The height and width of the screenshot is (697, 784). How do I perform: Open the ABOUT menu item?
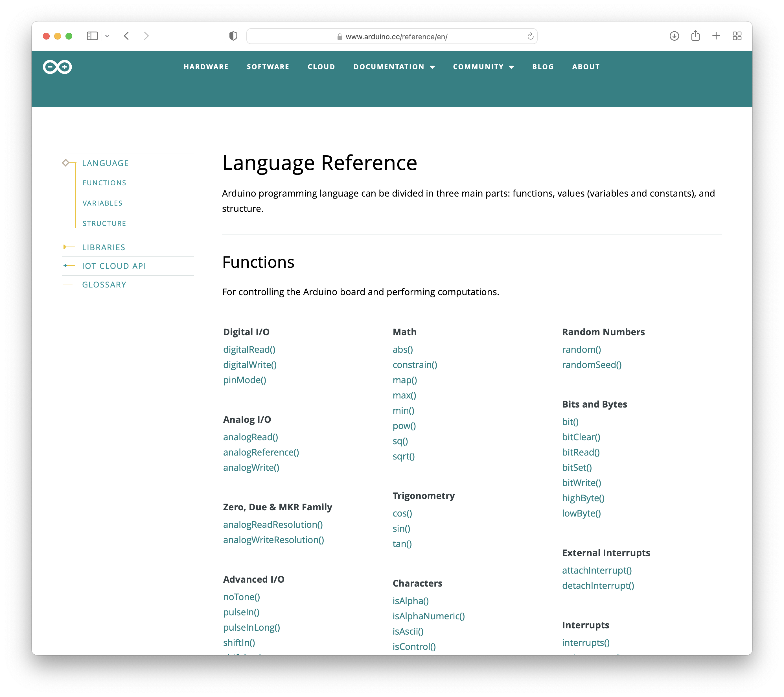coord(586,67)
